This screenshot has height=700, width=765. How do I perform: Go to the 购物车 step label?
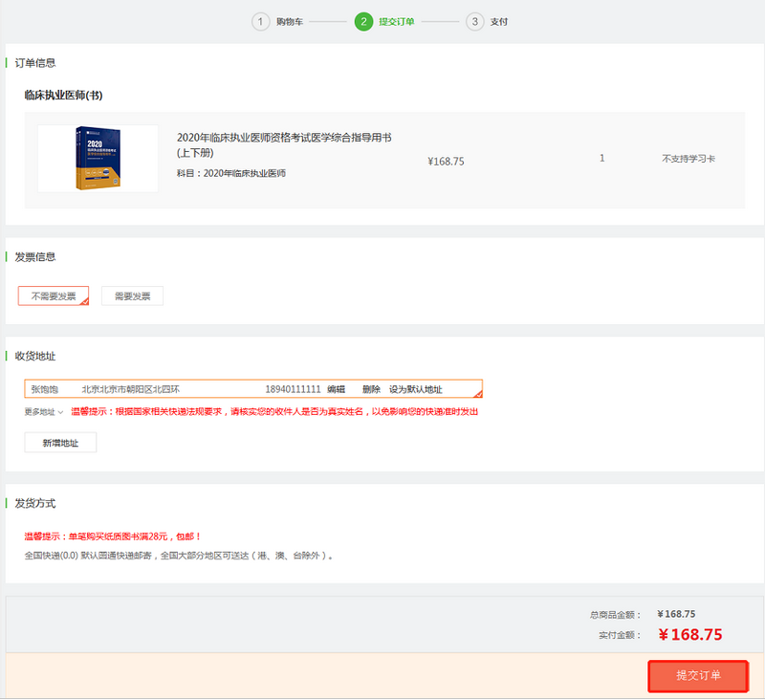tap(290, 21)
